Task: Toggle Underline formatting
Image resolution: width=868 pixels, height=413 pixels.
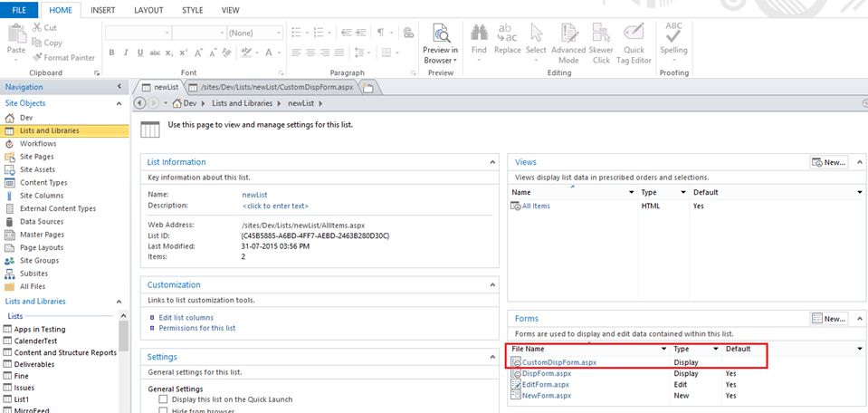Action: click(140, 53)
